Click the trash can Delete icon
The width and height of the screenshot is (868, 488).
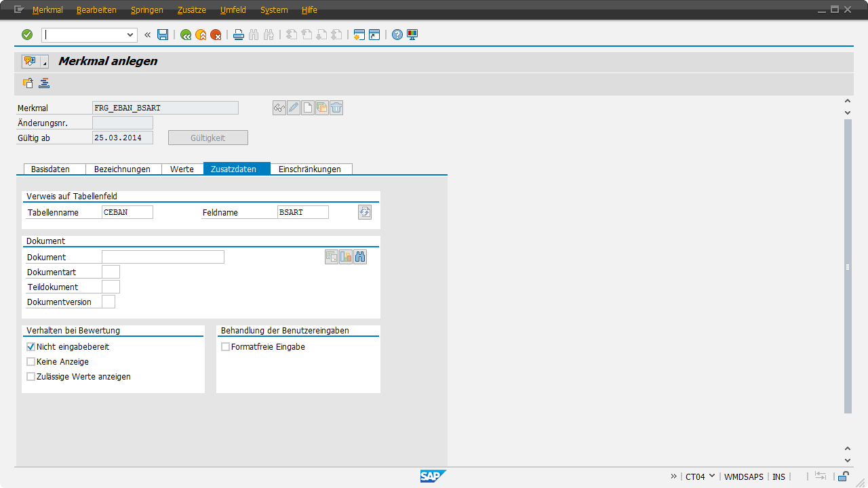(x=336, y=108)
